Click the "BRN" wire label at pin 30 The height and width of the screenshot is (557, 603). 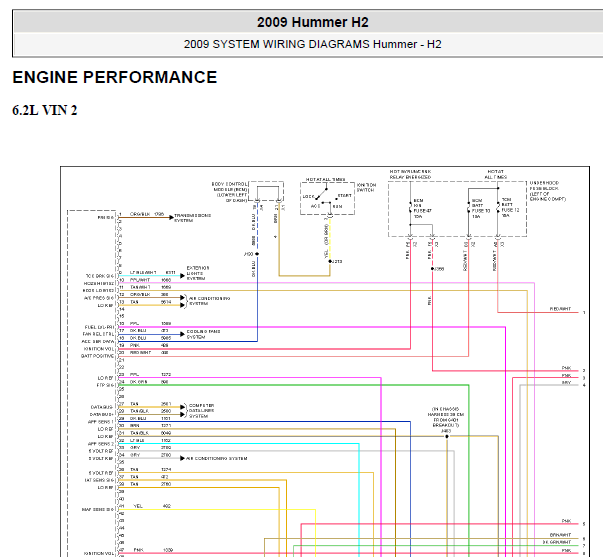pyautogui.click(x=135, y=426)
